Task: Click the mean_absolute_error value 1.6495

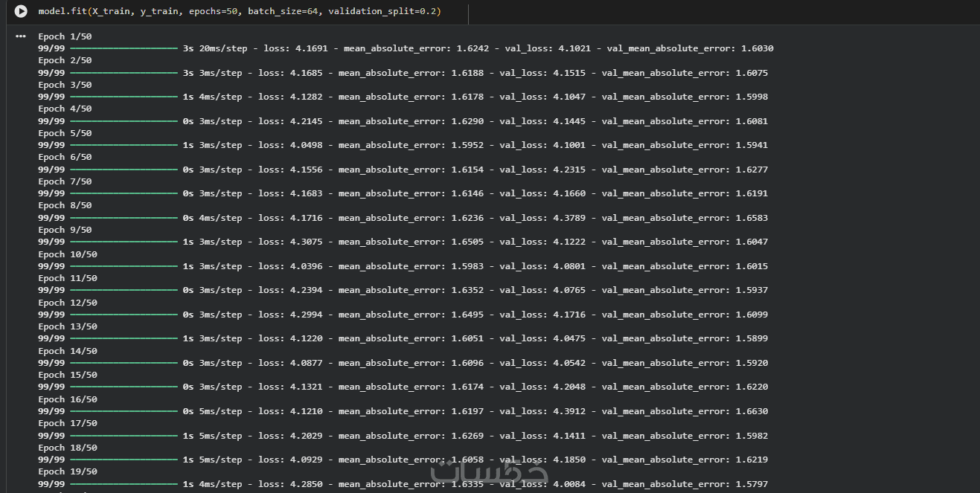Action: tap(467, 315)
